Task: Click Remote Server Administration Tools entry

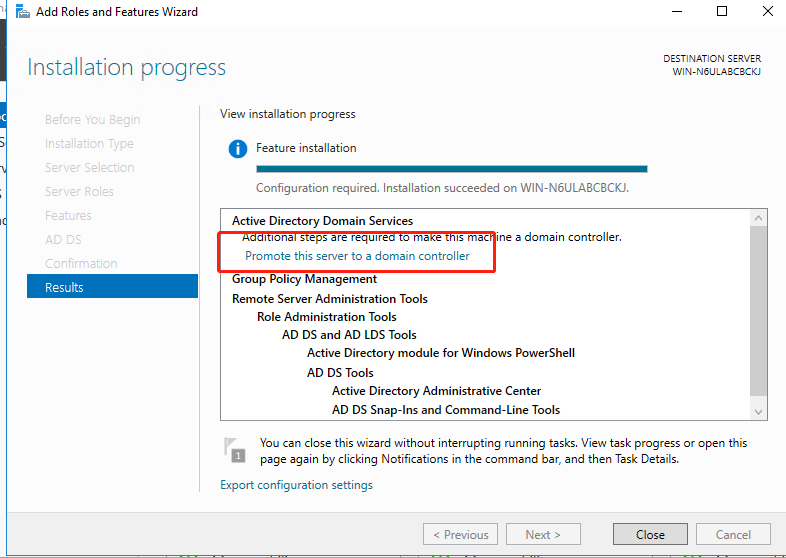Action: pyautogui.click(x=329, y=299)
